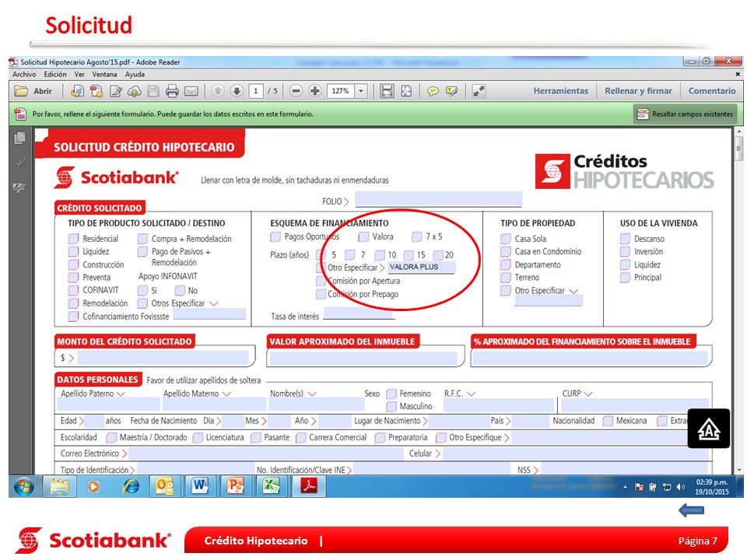Open Adobe Reader in the taskbar
Image resolution: width=747 pixels, height=560 pixels.
coord(308,486)
